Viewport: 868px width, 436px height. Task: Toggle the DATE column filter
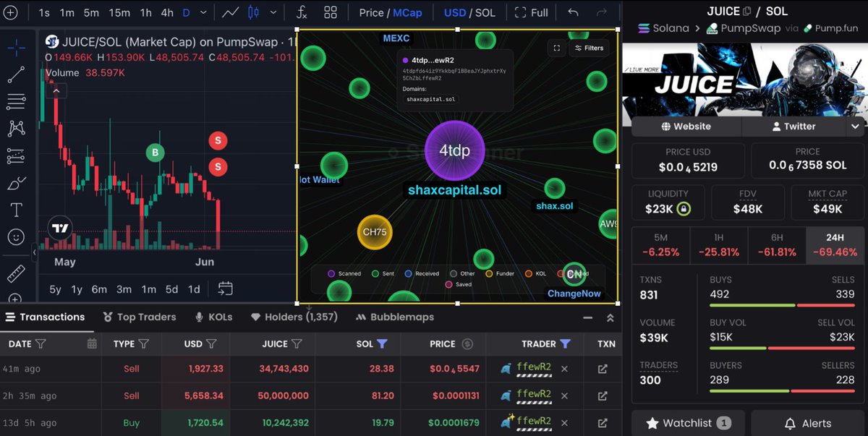tap(41, 343)
